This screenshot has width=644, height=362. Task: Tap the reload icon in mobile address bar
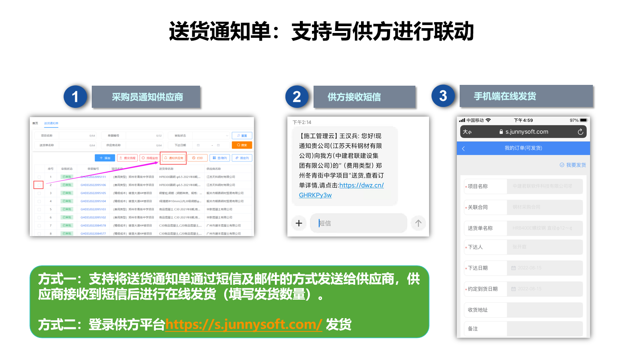click(x=580, y=132)
